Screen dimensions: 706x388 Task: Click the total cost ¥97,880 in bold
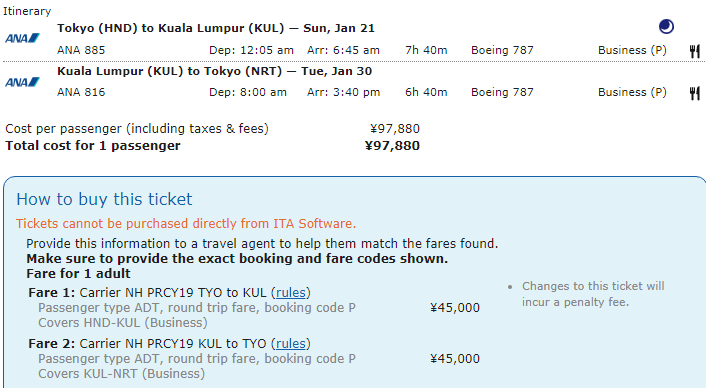tap(392, 146)
